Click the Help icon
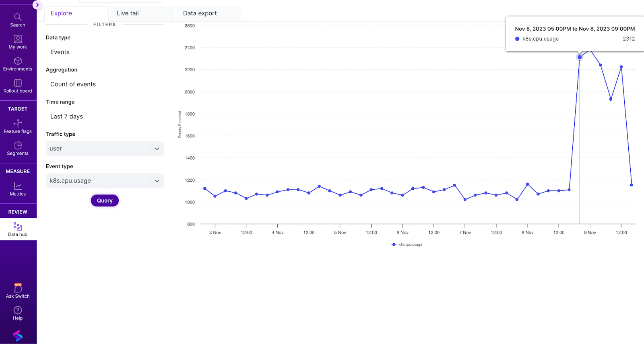This screenshot has height=344, width=644. click(x=18, y=313)
